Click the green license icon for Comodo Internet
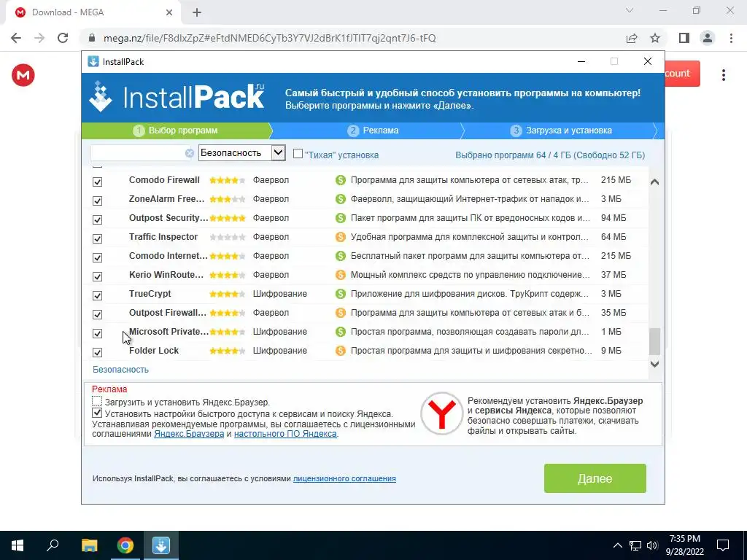747x560 pixels. click(x=340, y=256)
